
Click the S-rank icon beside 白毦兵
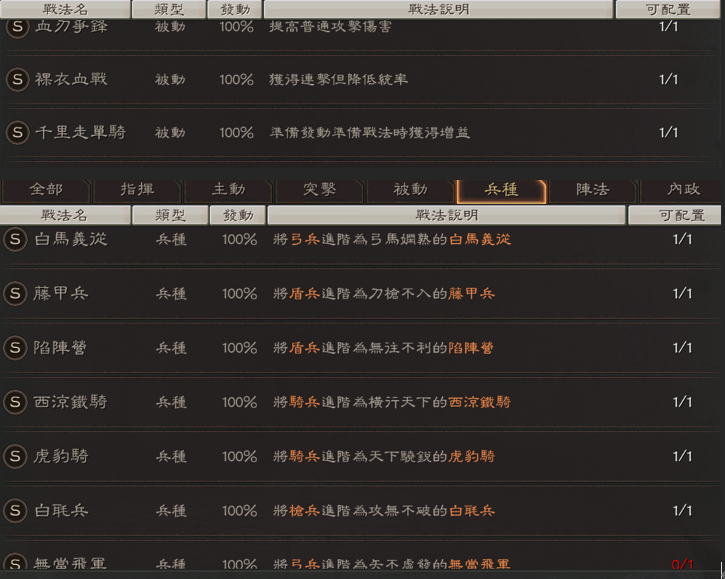pos(16,510)
